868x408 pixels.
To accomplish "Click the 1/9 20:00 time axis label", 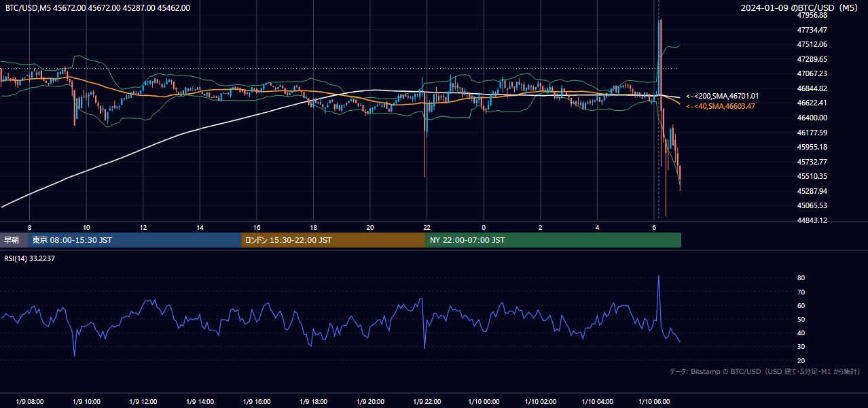I will tap(370, 402).
